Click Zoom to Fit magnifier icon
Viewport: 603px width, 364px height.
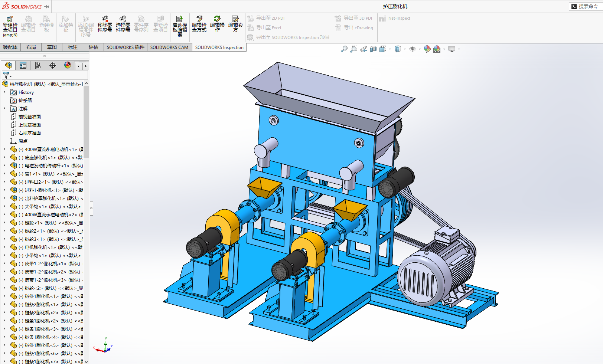(x=344, y=49)
